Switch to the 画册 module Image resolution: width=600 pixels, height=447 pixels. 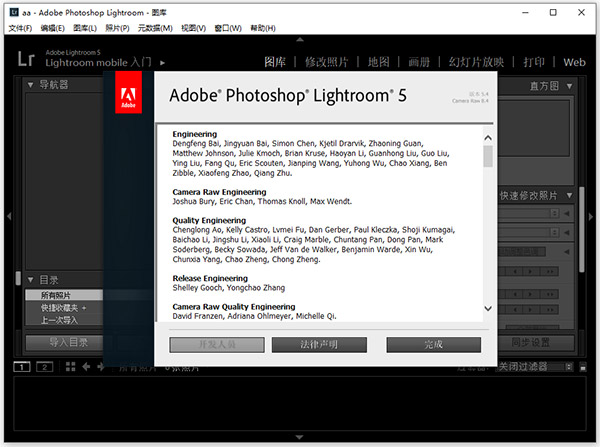point(419,62)
